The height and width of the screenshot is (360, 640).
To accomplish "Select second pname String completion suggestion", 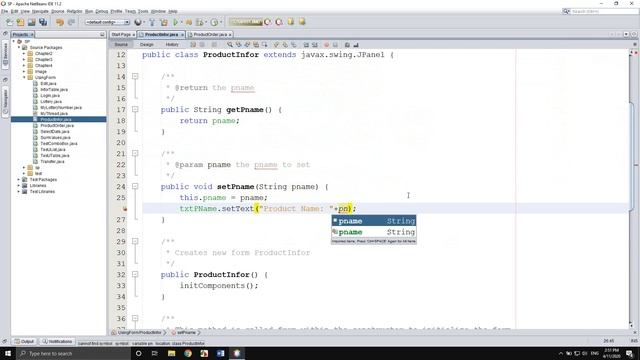I will [x=374, y=232].
